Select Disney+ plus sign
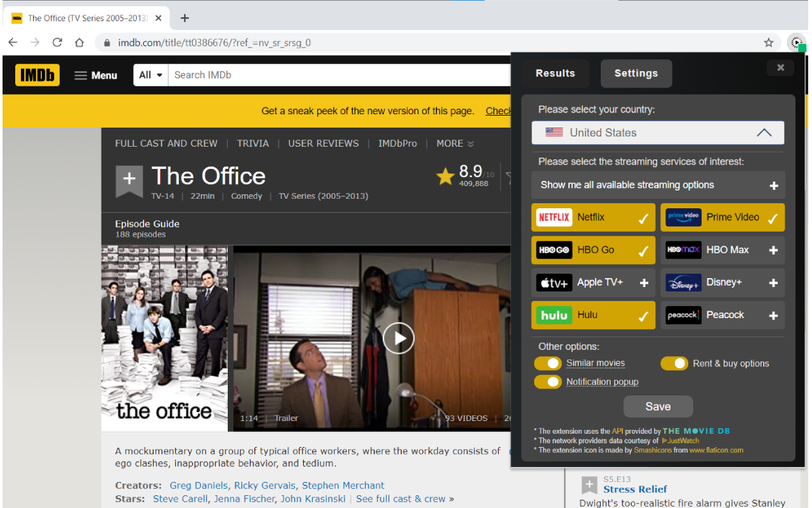This screenshot has height=508, width=812. coord(773,283)
